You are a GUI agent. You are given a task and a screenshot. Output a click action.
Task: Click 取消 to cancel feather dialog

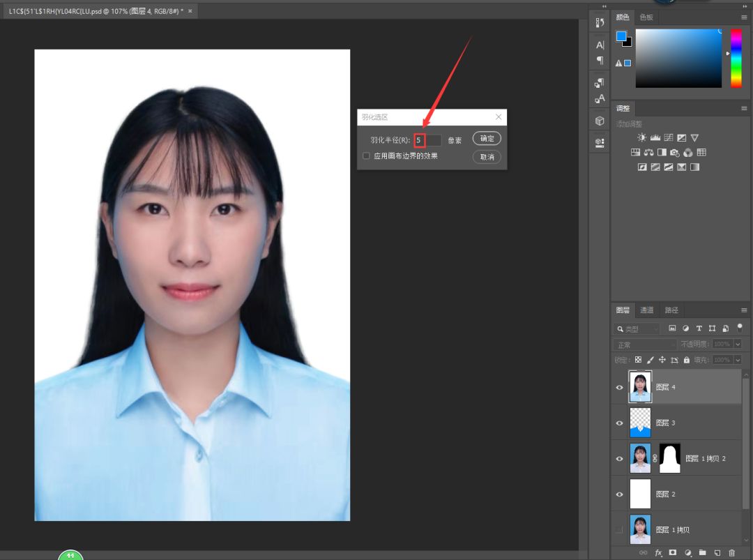(x=487, y=157)
